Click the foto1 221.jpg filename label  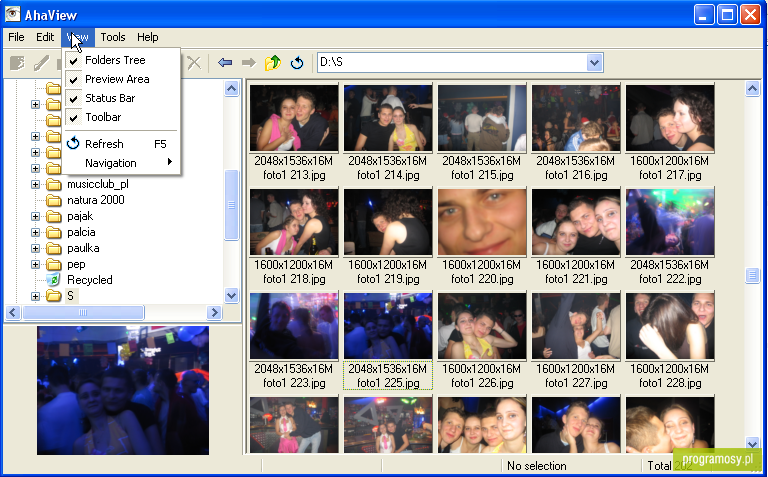pos(576,279)
